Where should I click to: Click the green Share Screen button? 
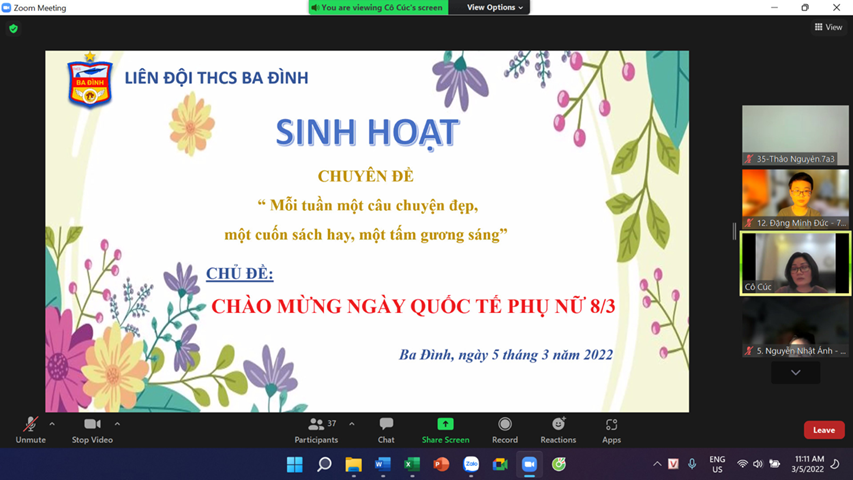tap(446, 430)
